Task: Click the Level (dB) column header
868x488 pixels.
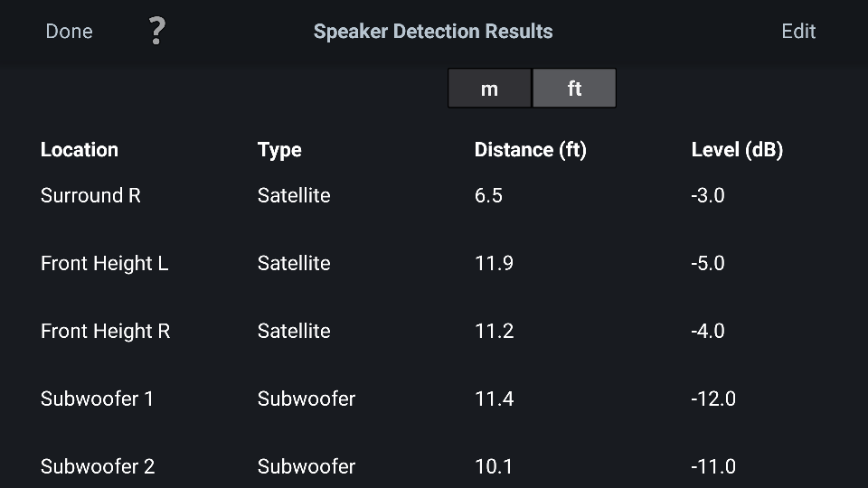Action: [x=737, y=150]
